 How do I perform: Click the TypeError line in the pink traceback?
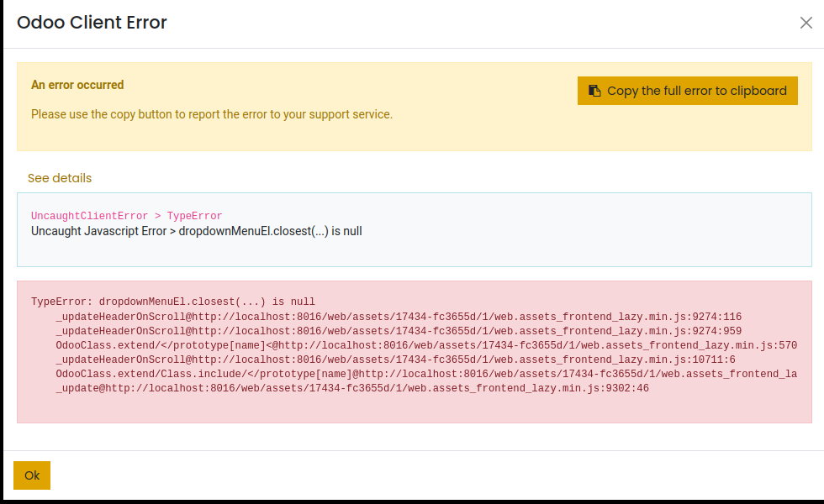[172, 302]
